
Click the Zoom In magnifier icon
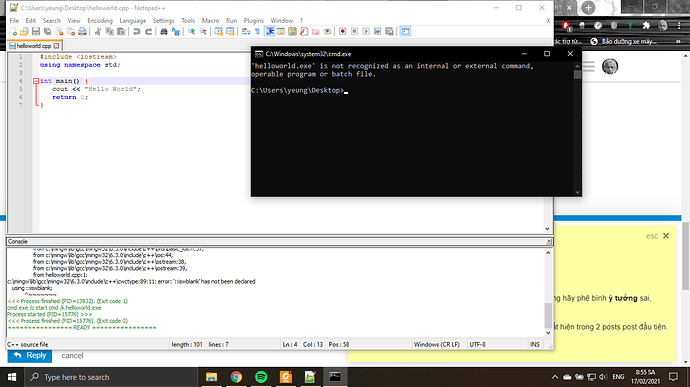(x=191, y=32)
